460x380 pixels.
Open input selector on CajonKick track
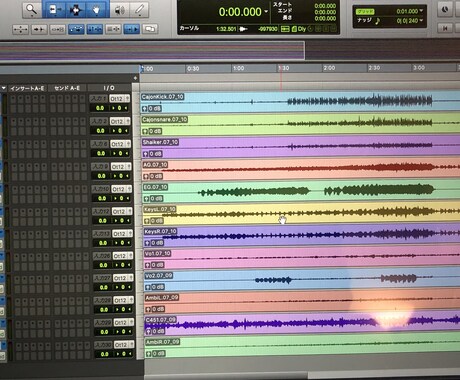click(99, 99)
